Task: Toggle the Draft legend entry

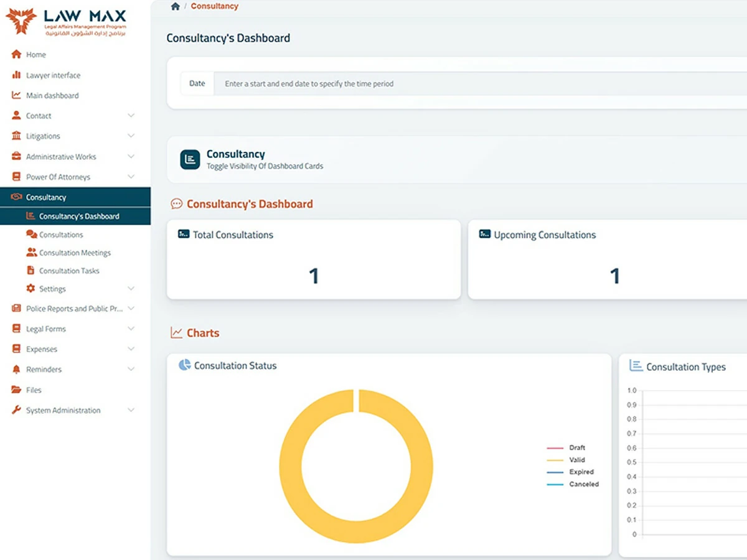Action: (x=566, y=448)
